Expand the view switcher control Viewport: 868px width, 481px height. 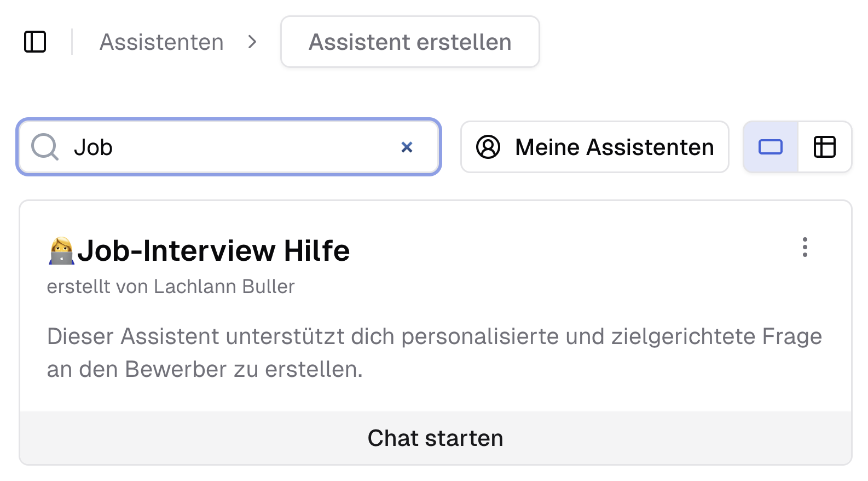(x=797, y=147)
